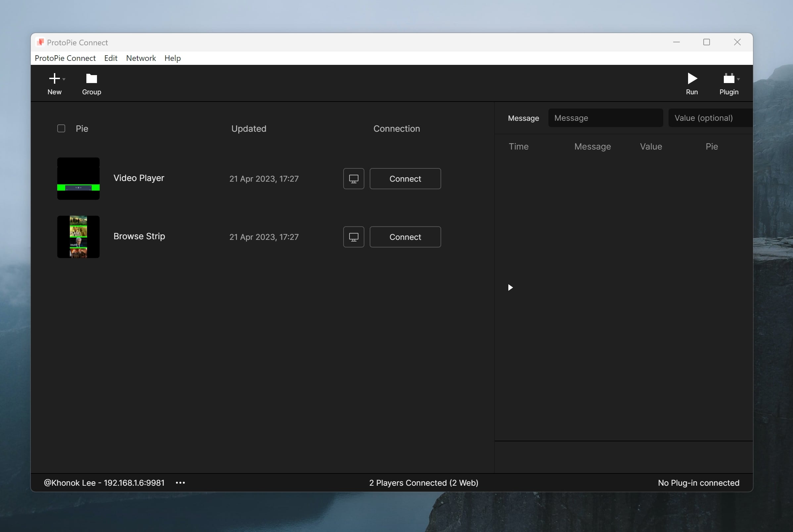
Task: Click the Group folder icon
Action: point(91,78)
